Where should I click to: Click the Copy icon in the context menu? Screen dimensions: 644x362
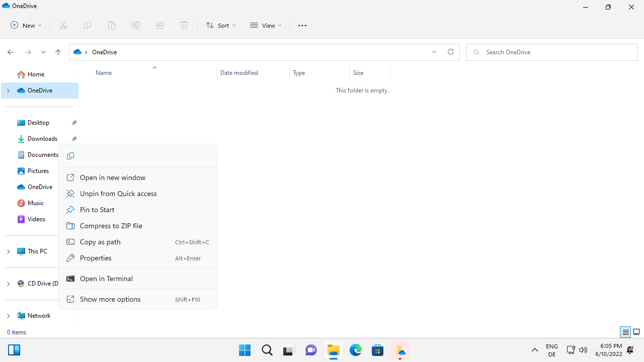pos(70,156)
